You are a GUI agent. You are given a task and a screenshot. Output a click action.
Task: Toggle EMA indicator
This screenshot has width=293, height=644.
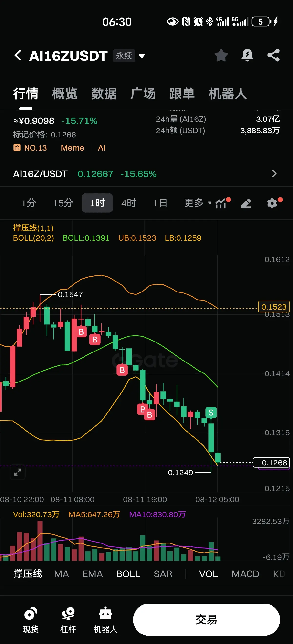(93, 574)
